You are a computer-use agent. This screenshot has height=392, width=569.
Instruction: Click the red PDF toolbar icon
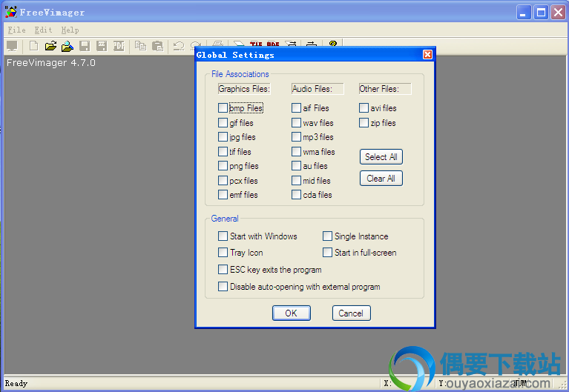[x=273, y=44]
